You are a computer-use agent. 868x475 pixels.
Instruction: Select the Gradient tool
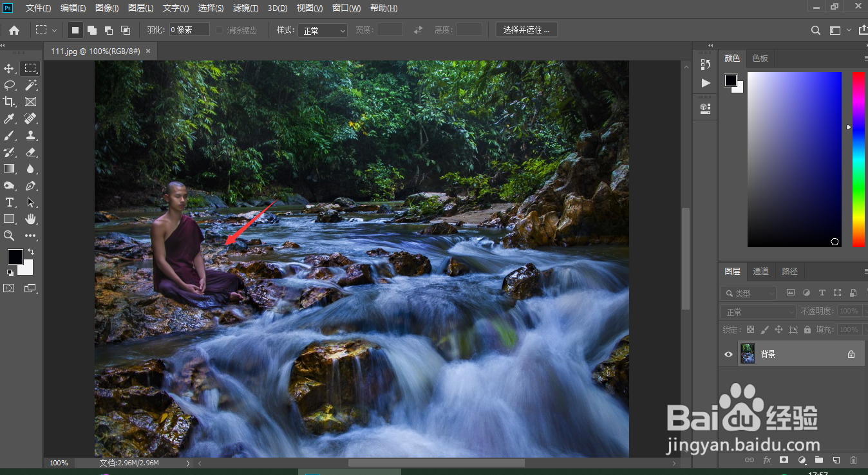pos(10,169)
